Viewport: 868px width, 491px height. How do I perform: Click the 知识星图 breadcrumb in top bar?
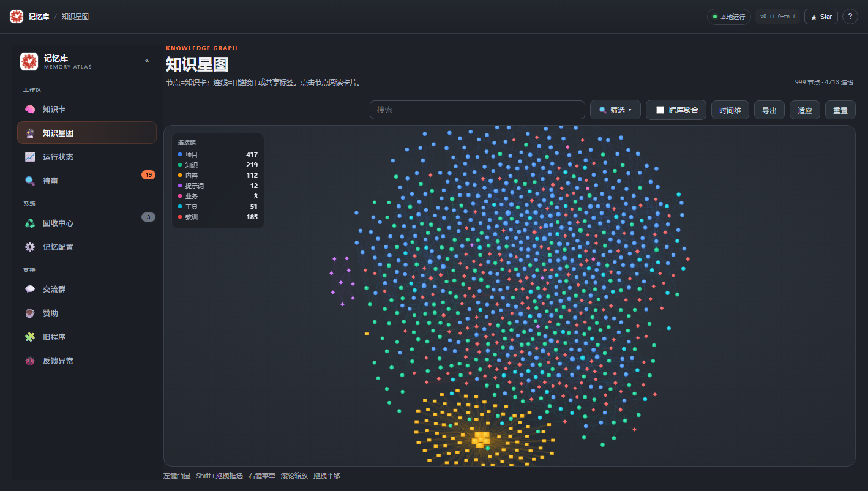coord(75,17)
